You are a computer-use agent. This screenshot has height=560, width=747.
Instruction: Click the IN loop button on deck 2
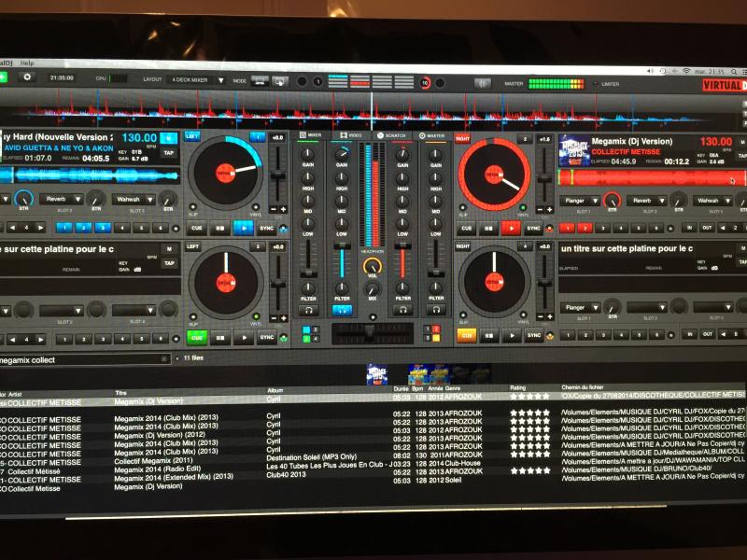tap(689, 228)
